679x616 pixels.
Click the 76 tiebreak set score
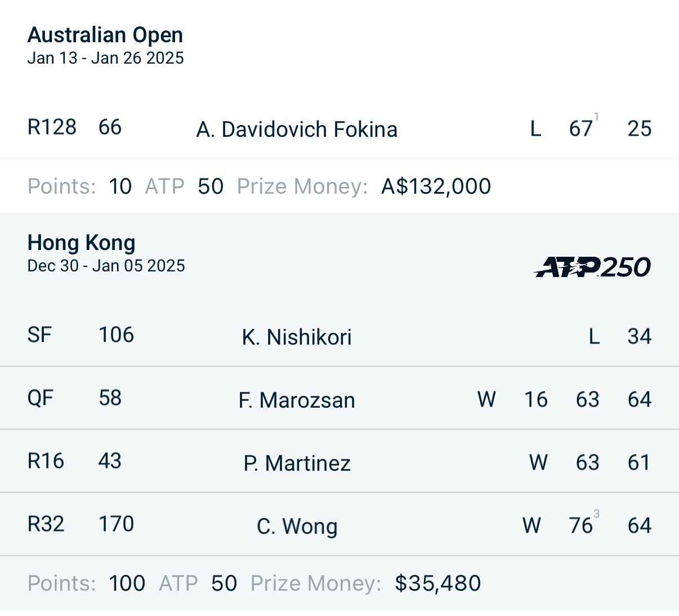584,524
